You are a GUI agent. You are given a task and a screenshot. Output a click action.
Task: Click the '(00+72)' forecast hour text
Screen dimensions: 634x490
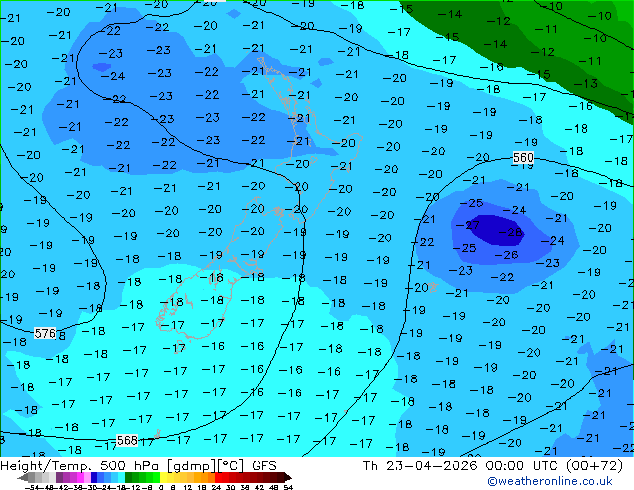click(x=594, y=466)
